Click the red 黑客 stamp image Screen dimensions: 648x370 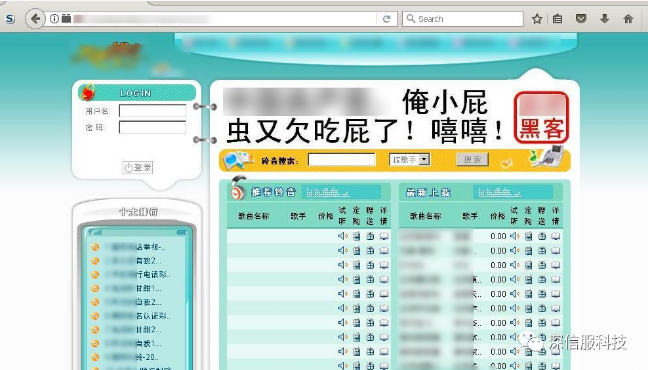541,117
